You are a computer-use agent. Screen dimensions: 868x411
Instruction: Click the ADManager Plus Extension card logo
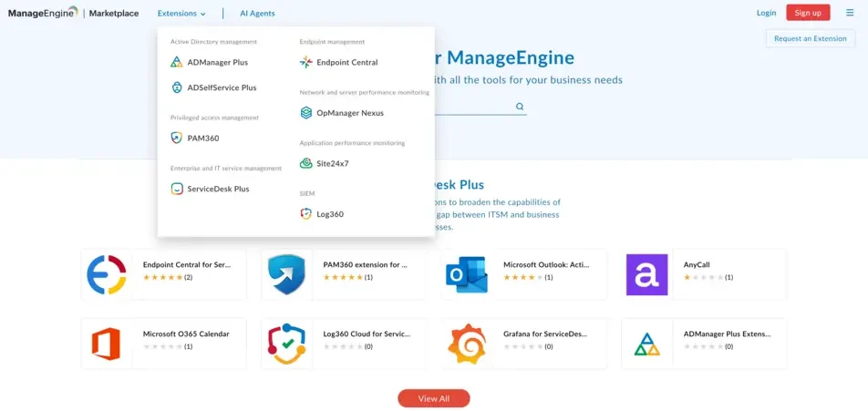(646, 344)
